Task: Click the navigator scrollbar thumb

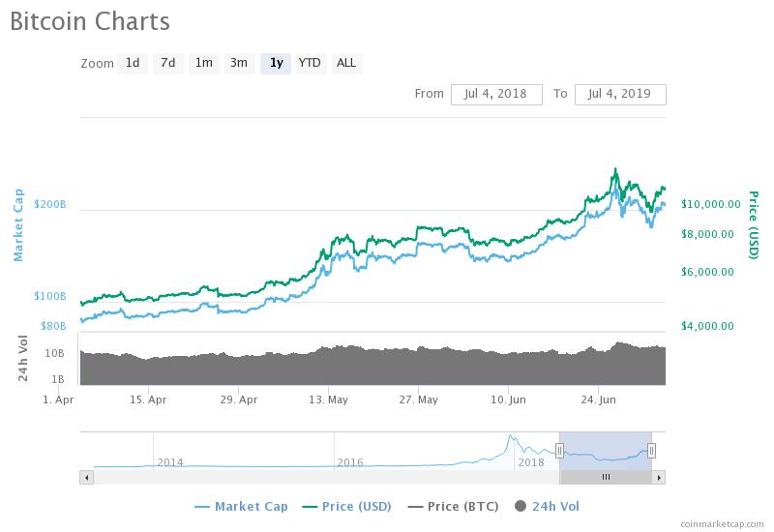Action: (x=606, y=477)
